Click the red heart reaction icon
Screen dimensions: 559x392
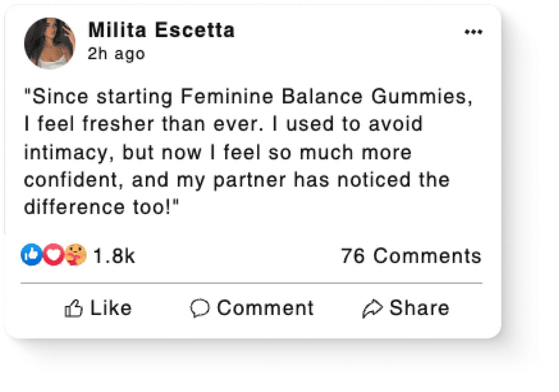(53, 255)
